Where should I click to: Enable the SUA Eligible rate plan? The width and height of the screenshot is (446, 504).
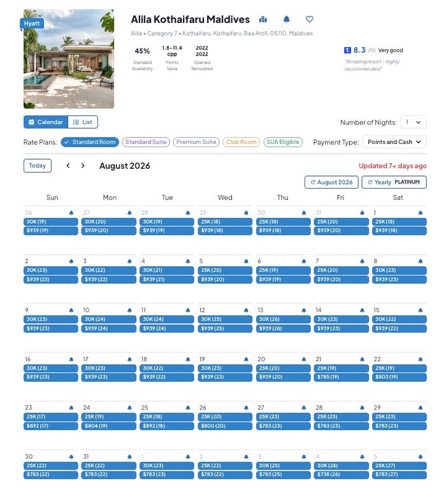tap(283, 142)
